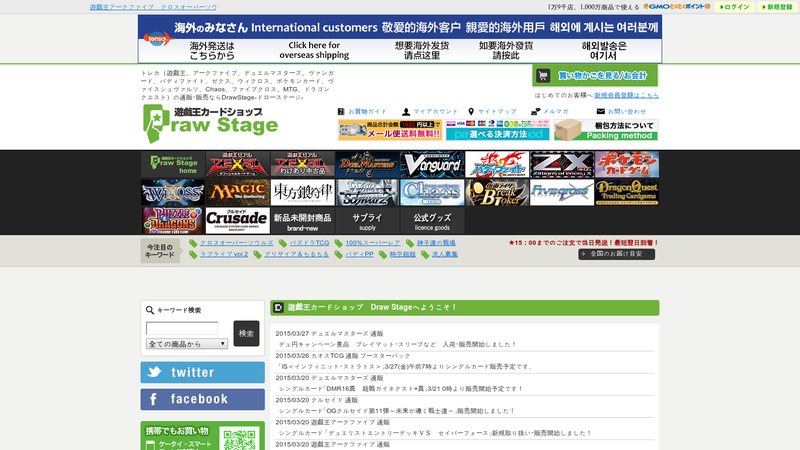Open the 100%スーパーレア keyword tag
The width and height of the screenshot is (800, 450).
372,243
